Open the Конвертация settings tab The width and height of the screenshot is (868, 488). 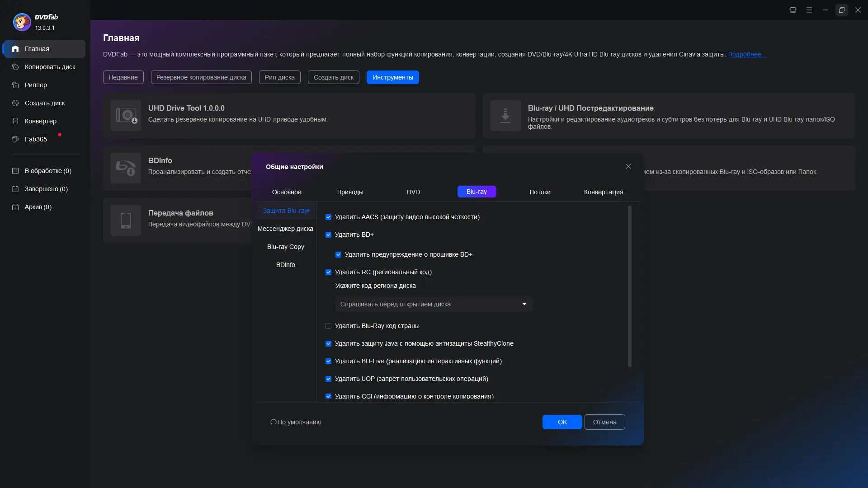pos(603,192)
